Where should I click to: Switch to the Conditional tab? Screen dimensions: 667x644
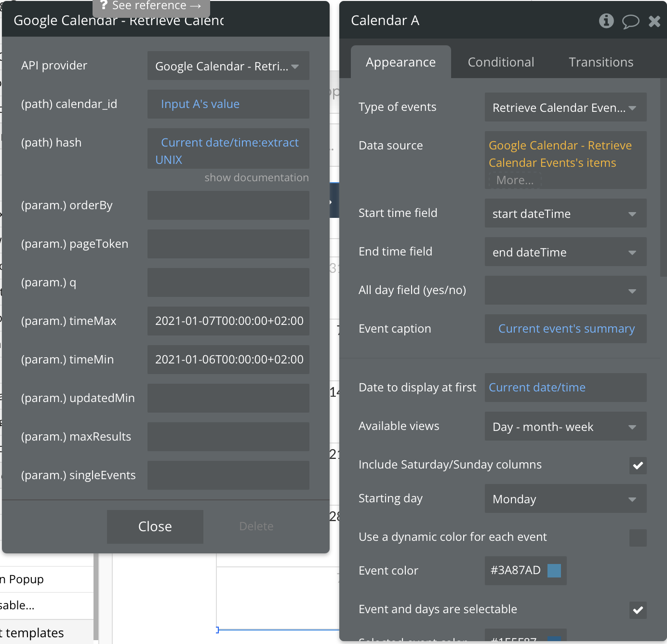pyautogui.click(x=501, y=62)
